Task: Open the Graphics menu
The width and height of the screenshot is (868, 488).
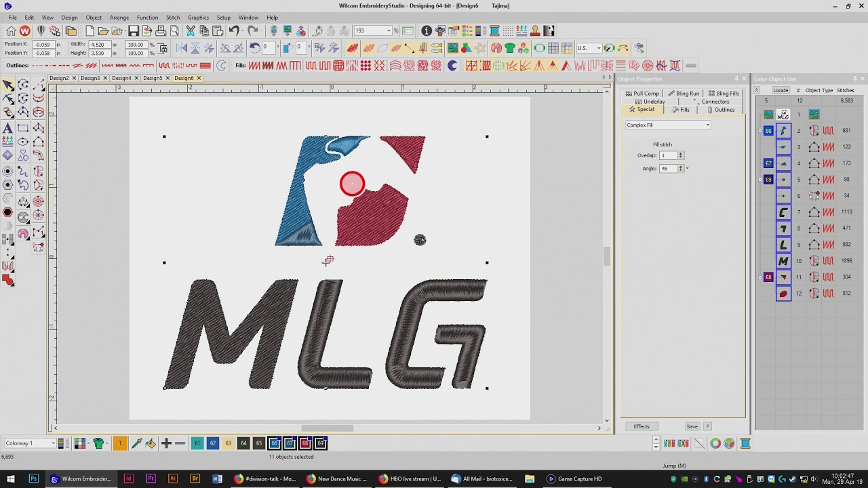Action: point(199,18)
